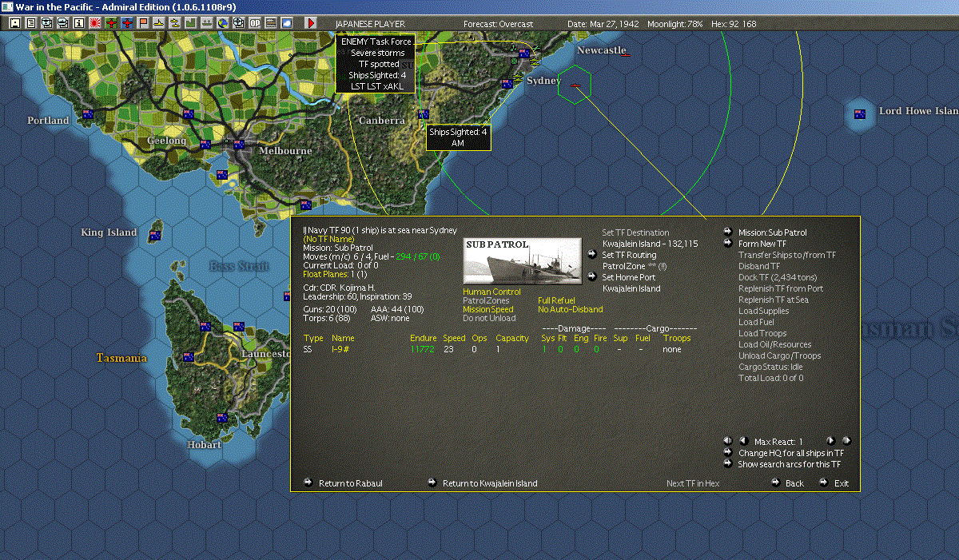This screenshot has width=959, height=560.
Task: Click Return to Rabaul
Action: pos(350,483)
